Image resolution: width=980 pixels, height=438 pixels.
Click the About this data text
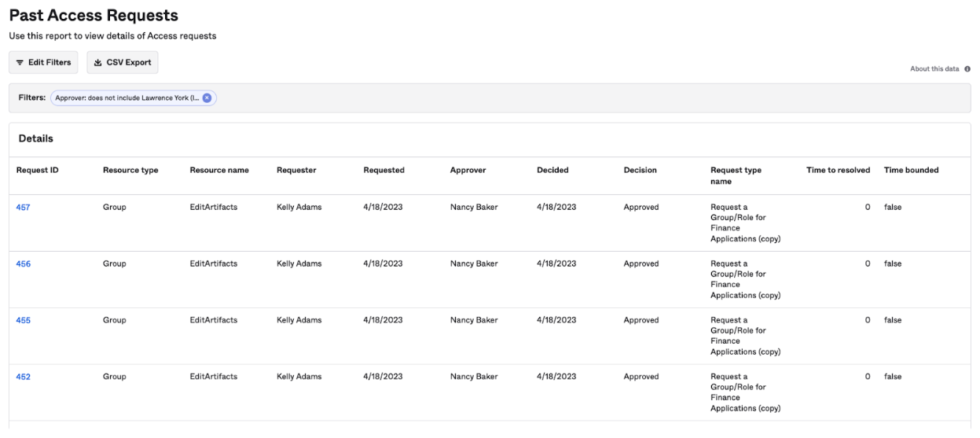pyautogui.click(x=934, y=69)
